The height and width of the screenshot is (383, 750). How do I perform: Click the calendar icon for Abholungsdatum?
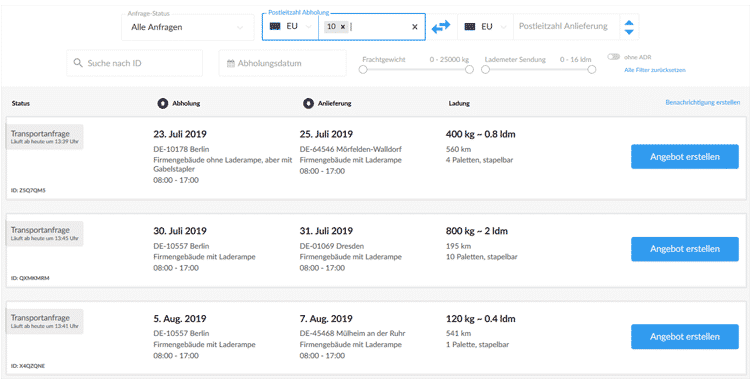pyautogui.click(x=231, y=63)
